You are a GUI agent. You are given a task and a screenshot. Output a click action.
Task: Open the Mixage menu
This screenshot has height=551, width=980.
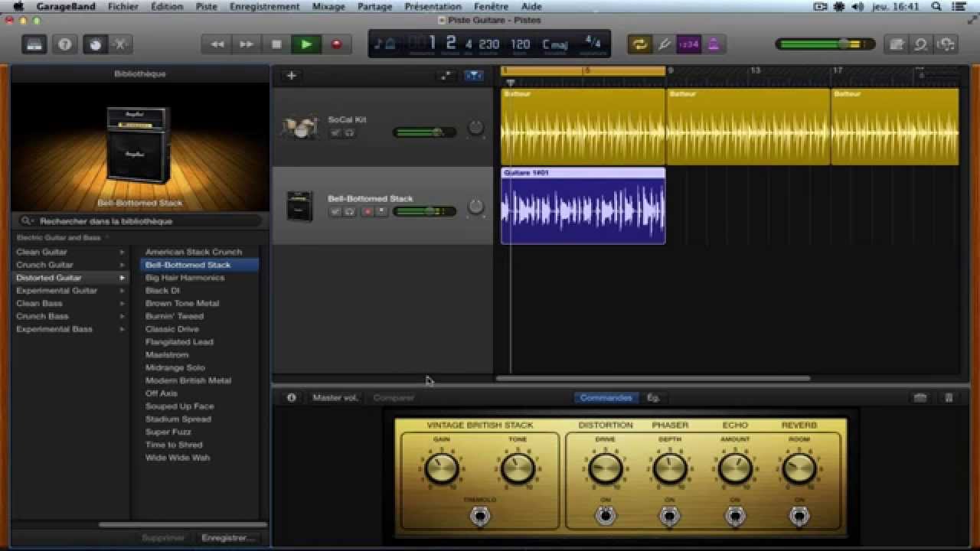click(328, 6)
